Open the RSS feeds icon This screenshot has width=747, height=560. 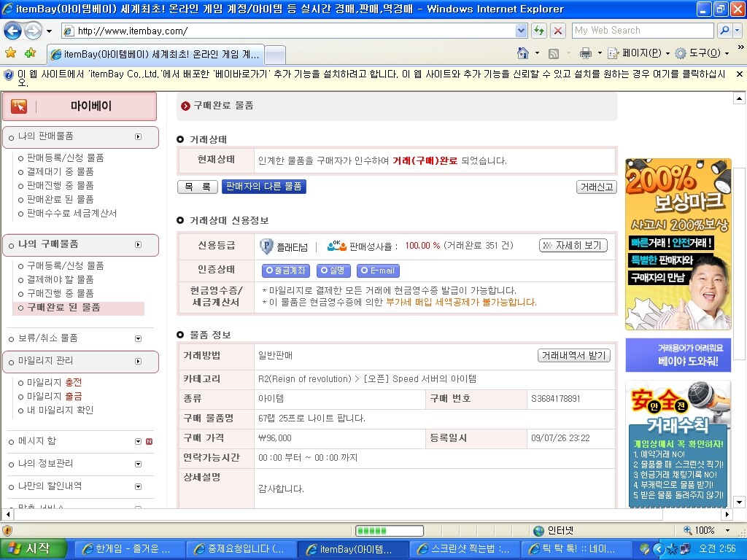tap(553, 54)
